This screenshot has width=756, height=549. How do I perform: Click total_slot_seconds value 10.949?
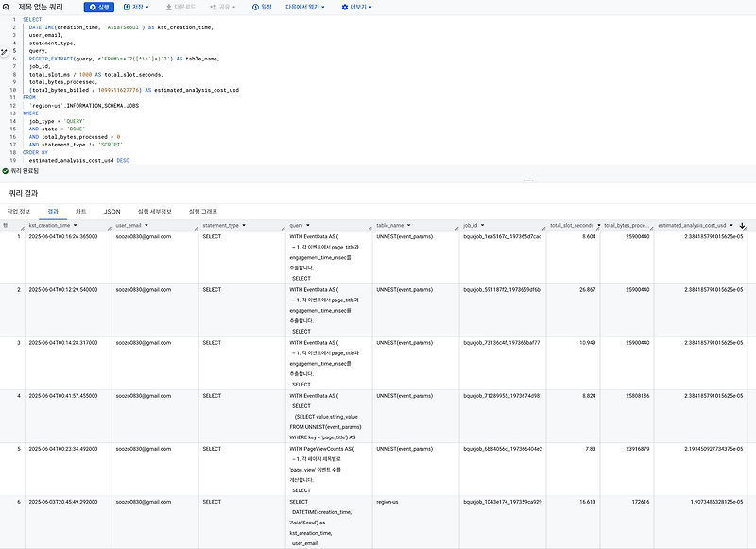[x=587, y=343]
